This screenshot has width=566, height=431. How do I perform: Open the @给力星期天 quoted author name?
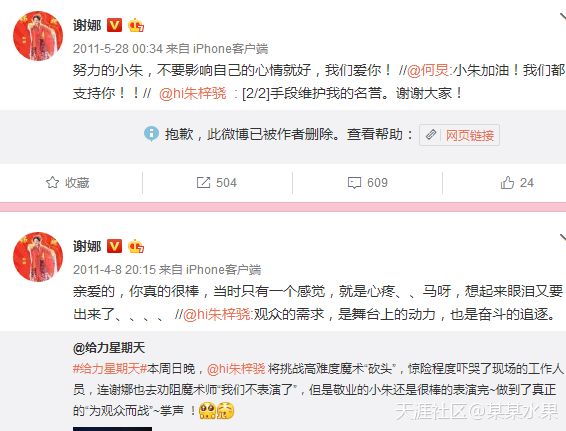(x=109, y=348)
